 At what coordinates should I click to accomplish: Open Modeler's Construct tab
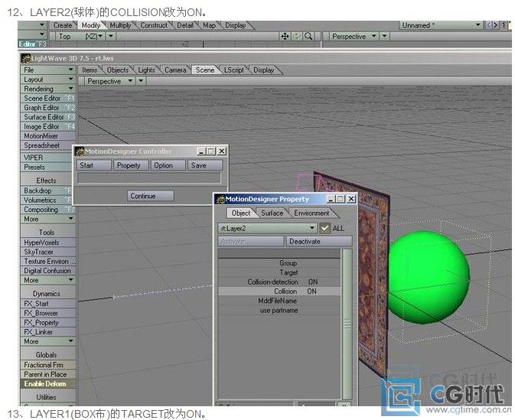(154, 25)
